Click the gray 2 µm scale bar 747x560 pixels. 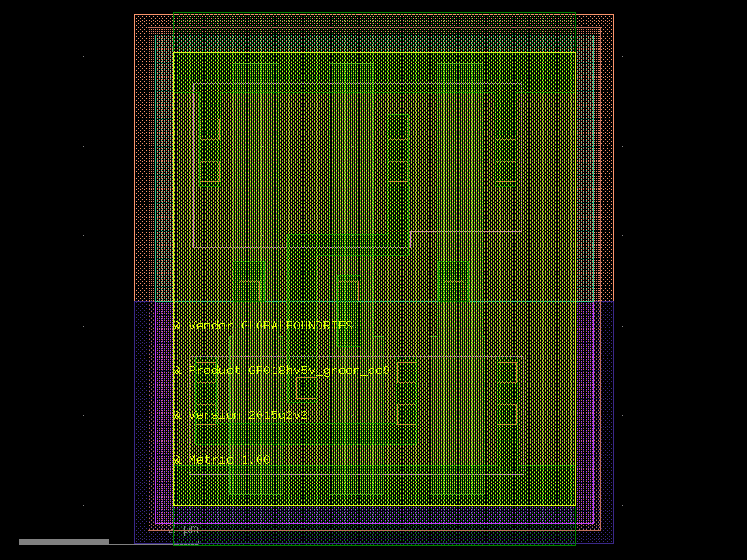tap(108, 541)
